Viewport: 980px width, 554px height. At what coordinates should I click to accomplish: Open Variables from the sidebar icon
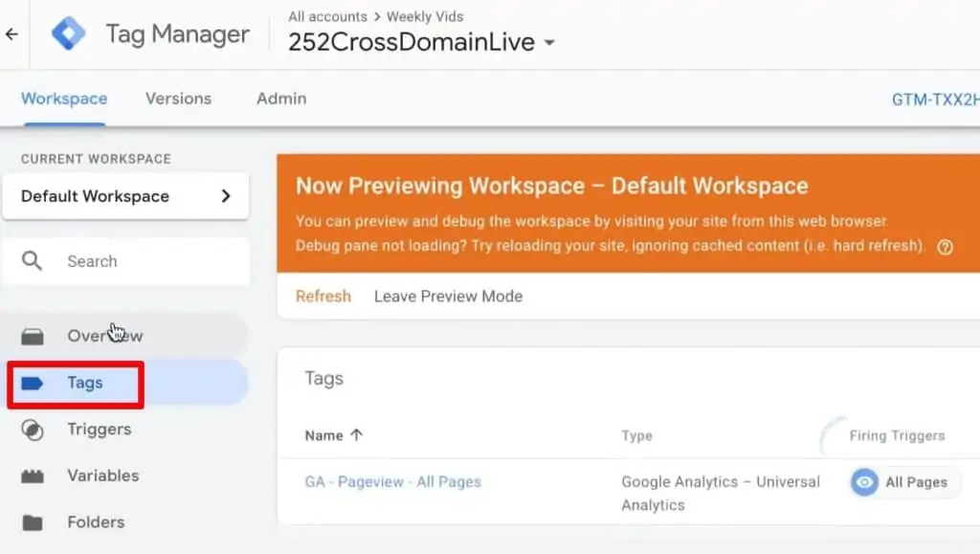33,476
